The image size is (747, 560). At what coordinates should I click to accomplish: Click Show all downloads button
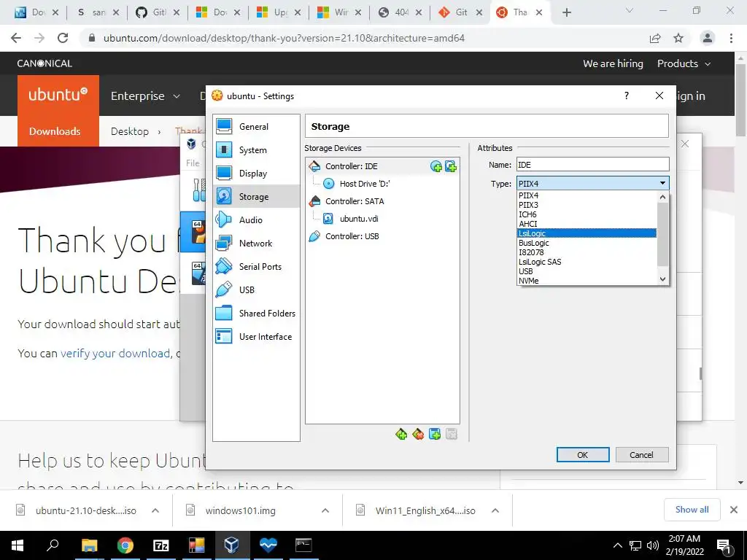(x=692, y=510)
